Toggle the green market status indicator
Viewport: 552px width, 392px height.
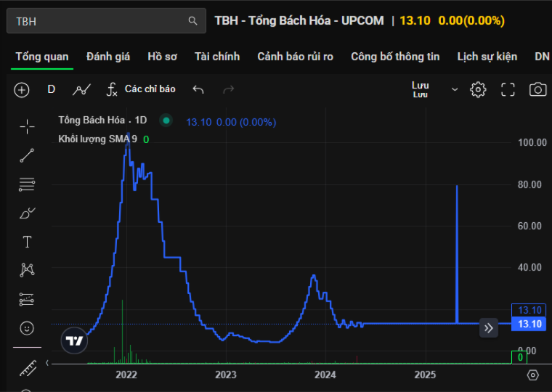click(166, 121)
